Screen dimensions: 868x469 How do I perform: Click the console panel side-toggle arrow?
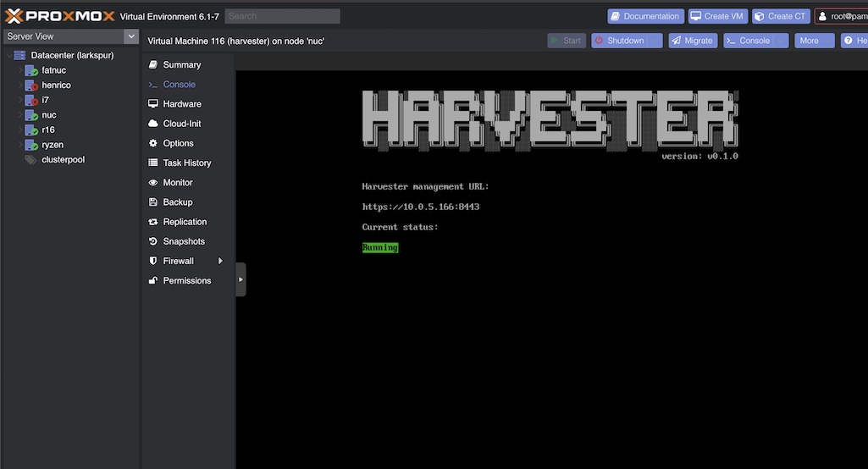[x=240, y=279]
